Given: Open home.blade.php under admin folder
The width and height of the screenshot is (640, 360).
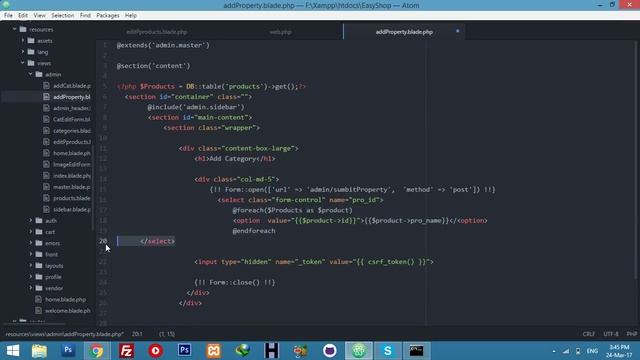Looking at the screenshot, I should [x=72, y=153].
